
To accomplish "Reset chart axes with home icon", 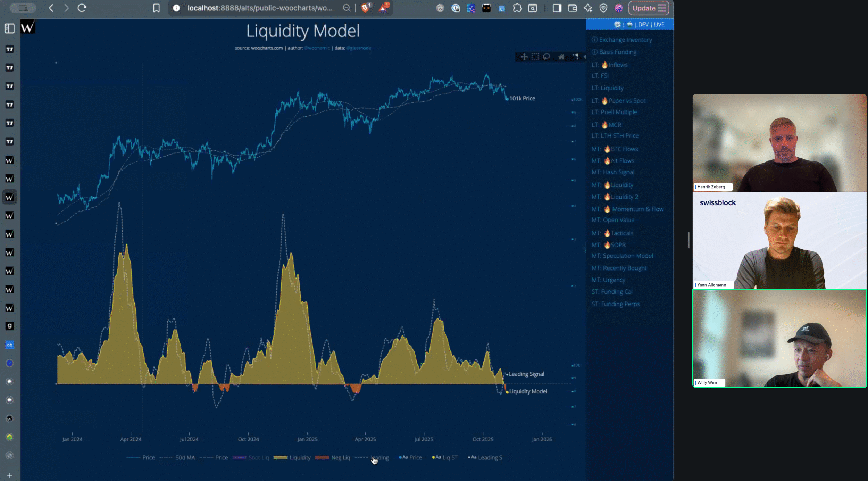I will coord(561,57).
